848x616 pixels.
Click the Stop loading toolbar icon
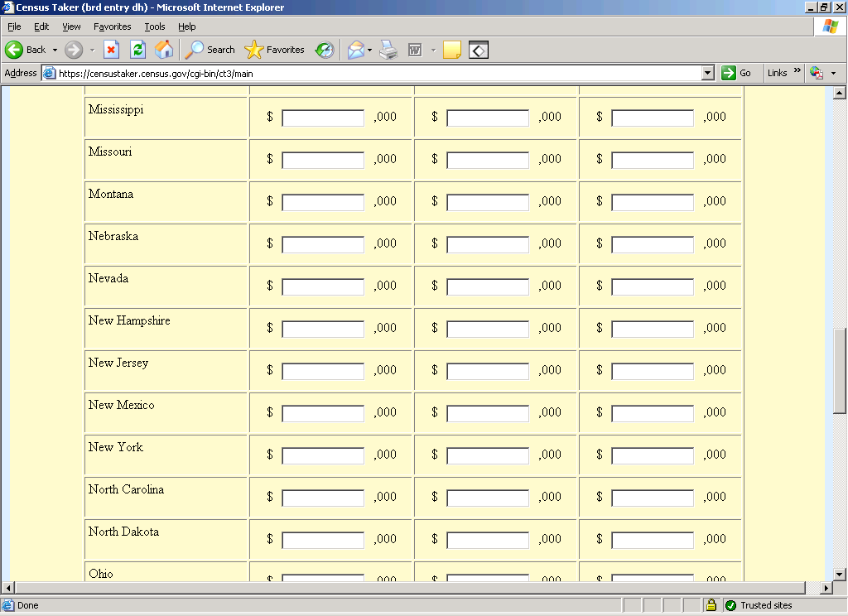tap(111, 50)
